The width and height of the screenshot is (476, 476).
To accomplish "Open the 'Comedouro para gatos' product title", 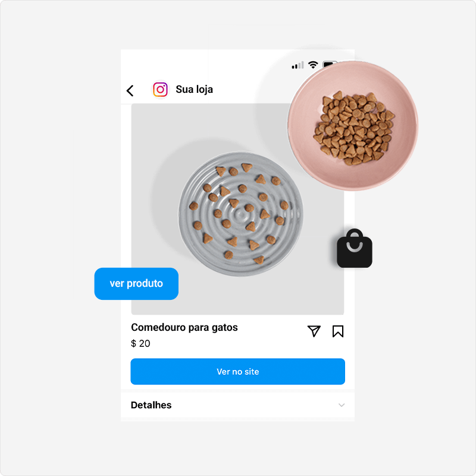I will point(184,328).
